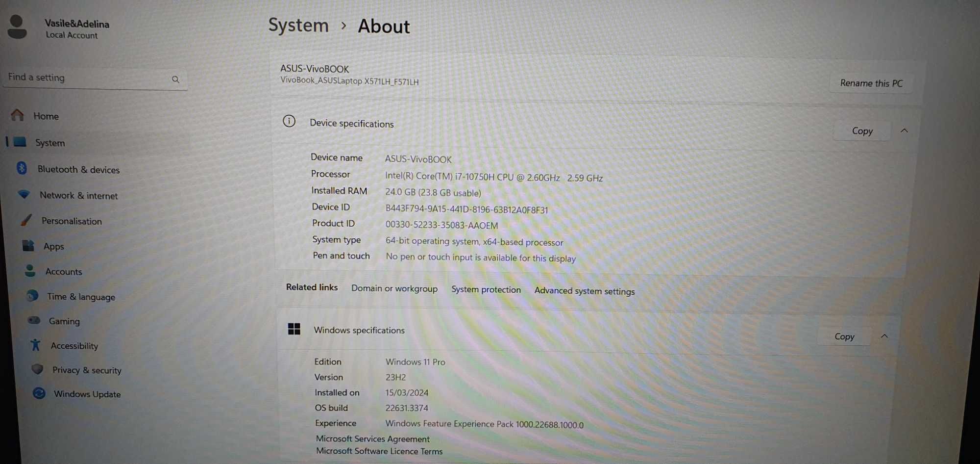Click the search magnifier icon
The height and width of the screenshot is (464, 980).
point(175,79)
